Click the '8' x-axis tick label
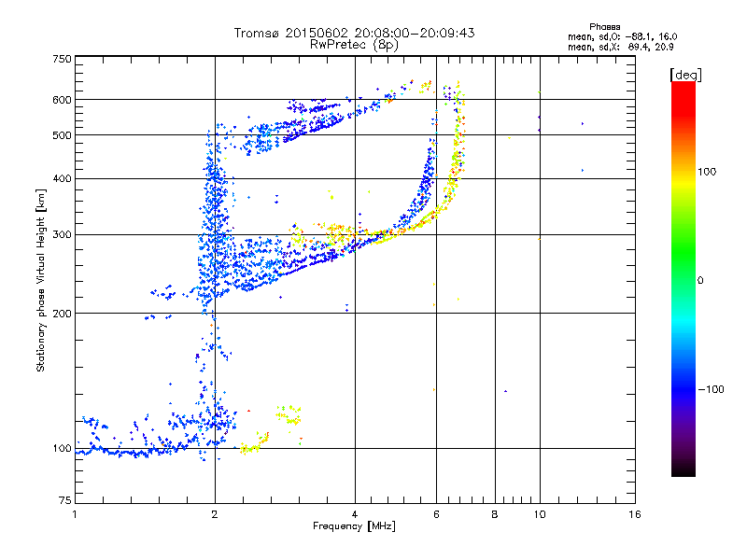This screenshot has height=560, width=747. [495, 514]
